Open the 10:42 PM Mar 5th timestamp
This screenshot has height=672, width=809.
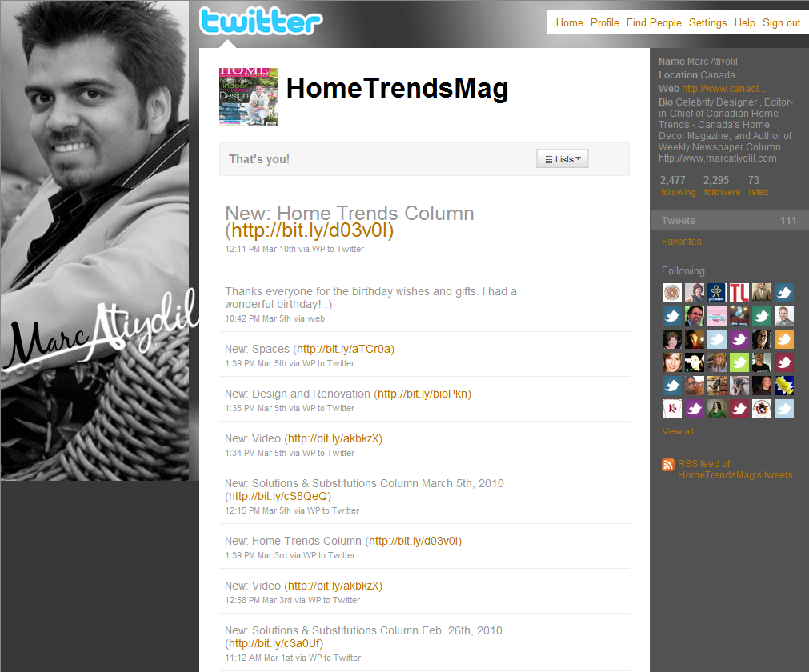(258, 318)
